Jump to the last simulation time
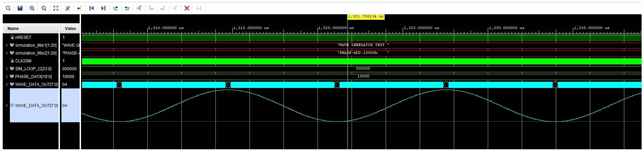The width and height of the screenshot is (644, 152). (103, 8)
